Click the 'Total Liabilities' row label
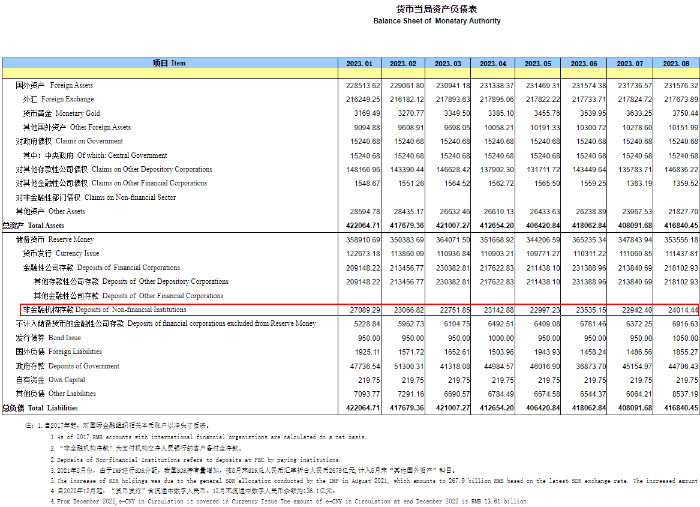700x507 pixels. (53, 408)
